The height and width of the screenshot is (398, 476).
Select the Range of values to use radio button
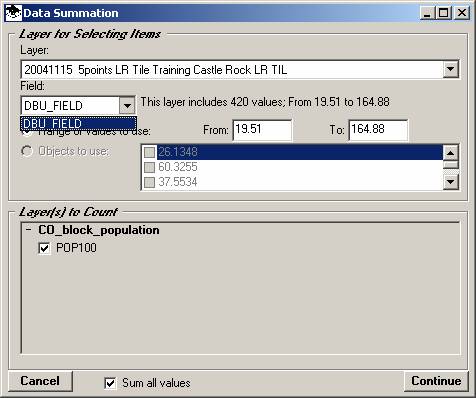[x=27, y=133]
